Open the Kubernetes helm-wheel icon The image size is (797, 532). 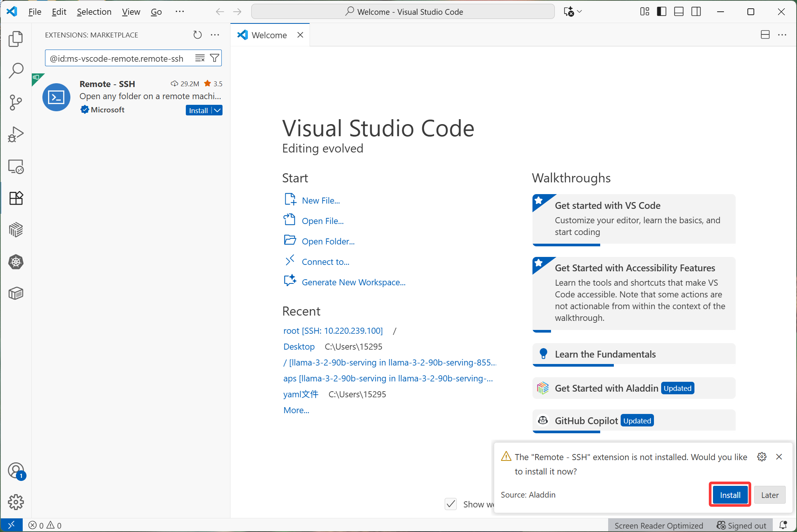[16, 262]
